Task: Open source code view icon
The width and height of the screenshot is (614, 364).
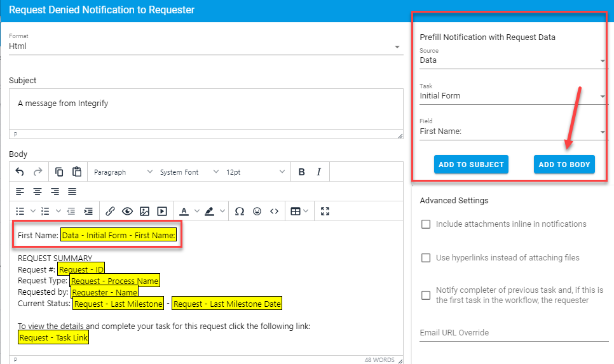Action: [x=275, y=212]
